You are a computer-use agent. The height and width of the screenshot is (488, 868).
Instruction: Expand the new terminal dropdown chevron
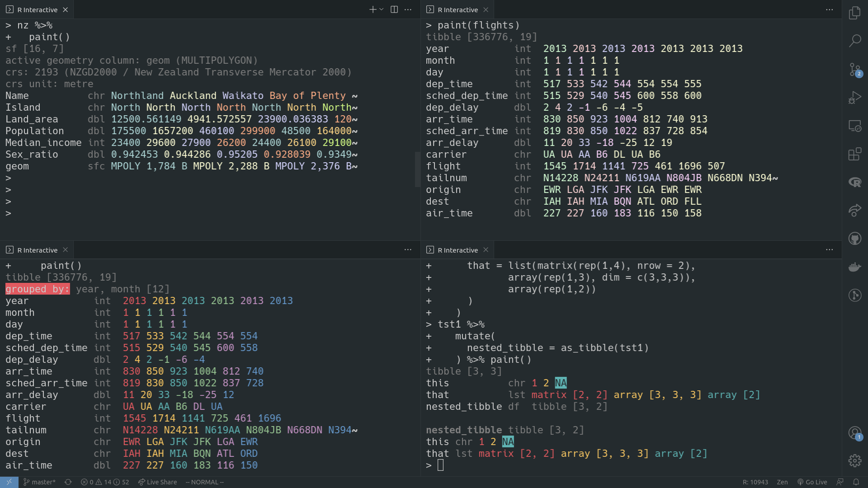click(x=382, y=9)
